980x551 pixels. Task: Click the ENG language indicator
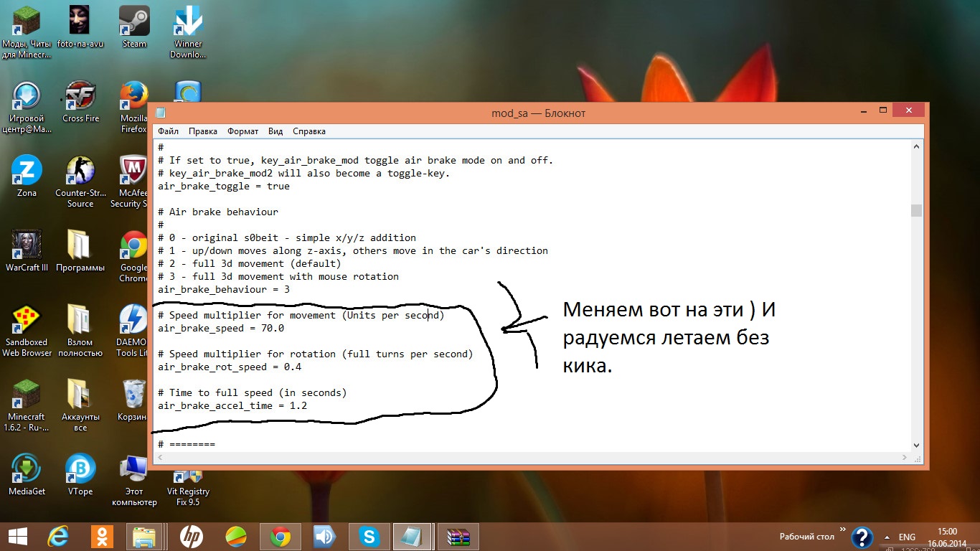click(907, 537)
